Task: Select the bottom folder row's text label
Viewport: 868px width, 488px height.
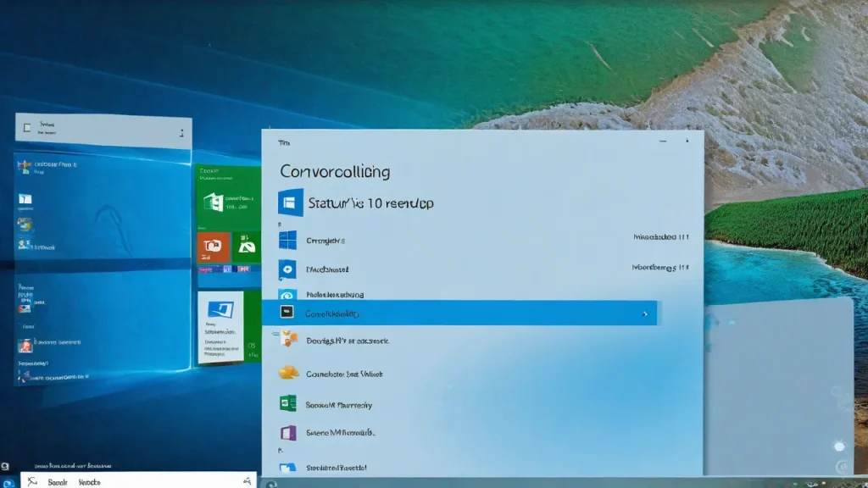Action: (x=336, y=468)
